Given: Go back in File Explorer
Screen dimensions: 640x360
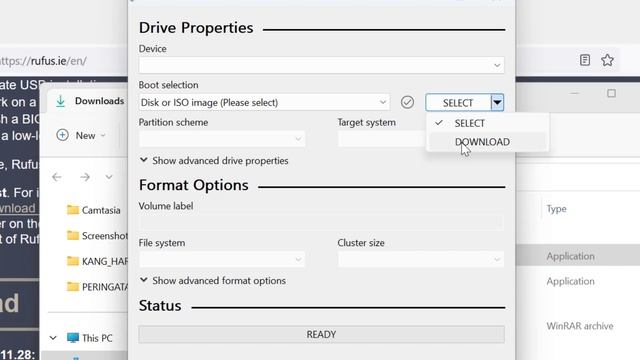Looking at the screenshot, I should pos(57,177).
